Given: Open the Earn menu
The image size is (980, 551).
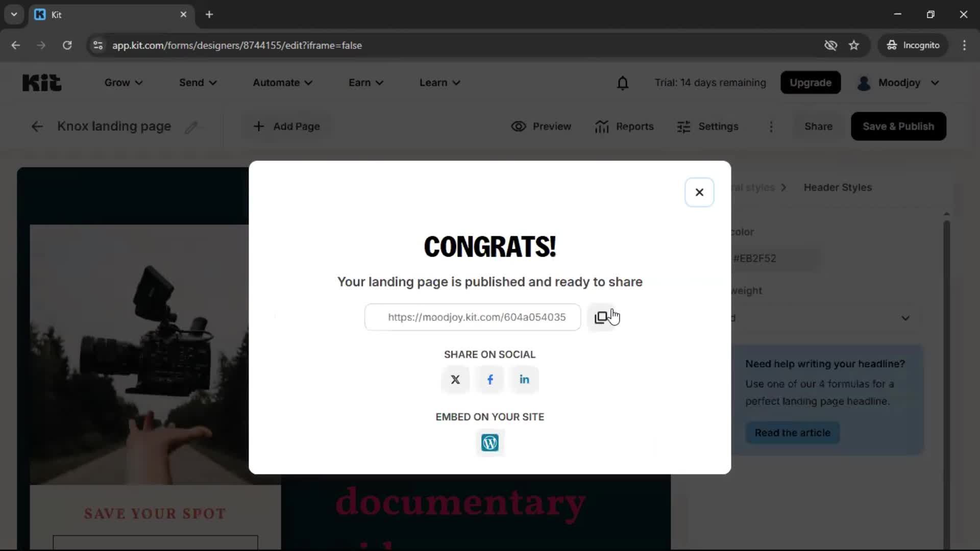Looking at the screenshot, I should pyautogui.click(x=365, y=82).
